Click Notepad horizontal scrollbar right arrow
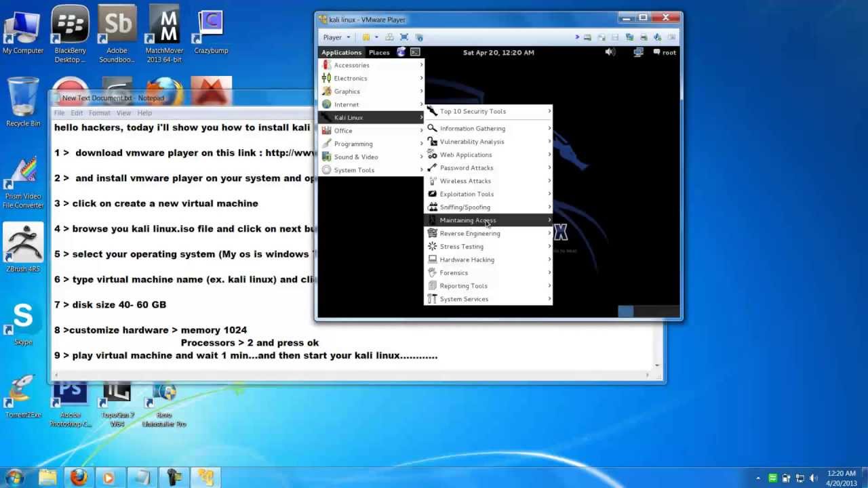868x488 pixels. click(x=647, y=375)
